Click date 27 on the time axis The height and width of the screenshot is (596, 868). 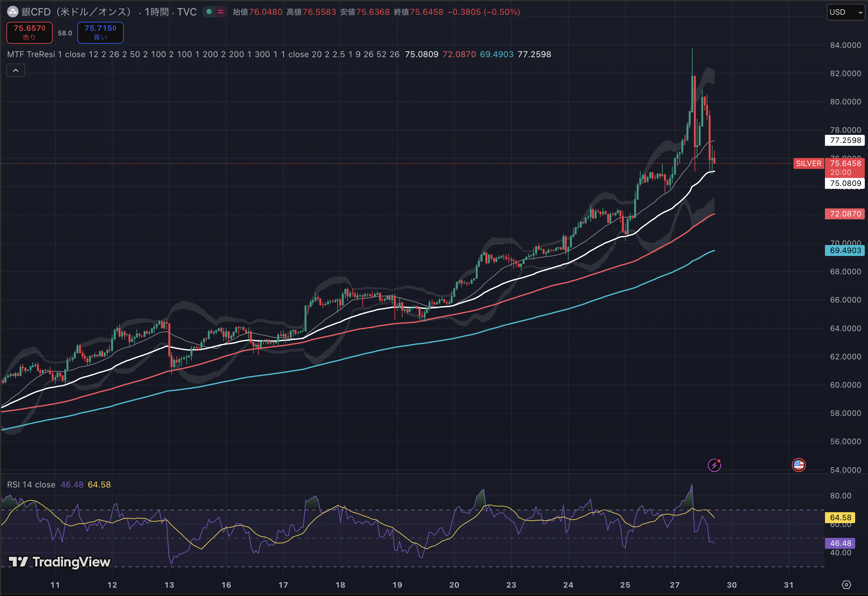point(675,585)
